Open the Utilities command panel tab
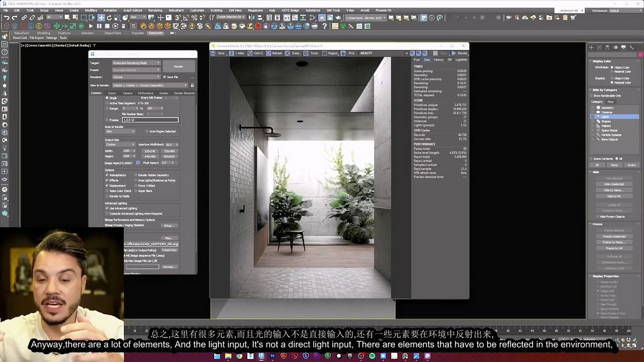This screenshot has width=644, height=362. point(632,47)
